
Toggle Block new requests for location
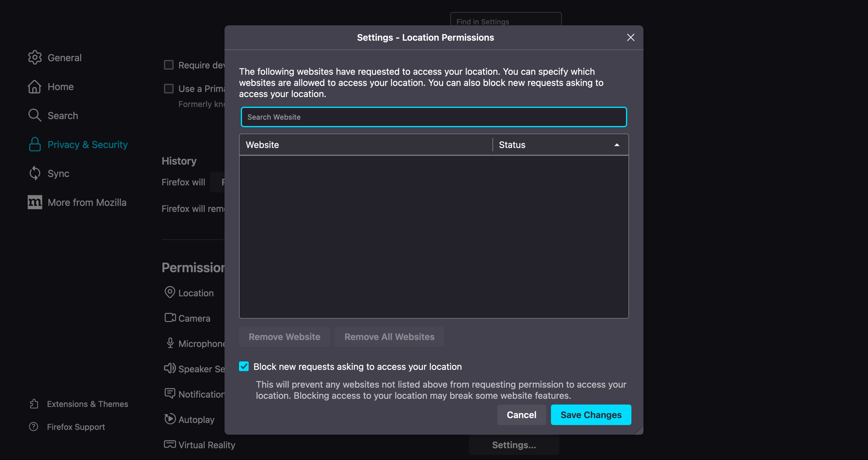tap(244, 366)
